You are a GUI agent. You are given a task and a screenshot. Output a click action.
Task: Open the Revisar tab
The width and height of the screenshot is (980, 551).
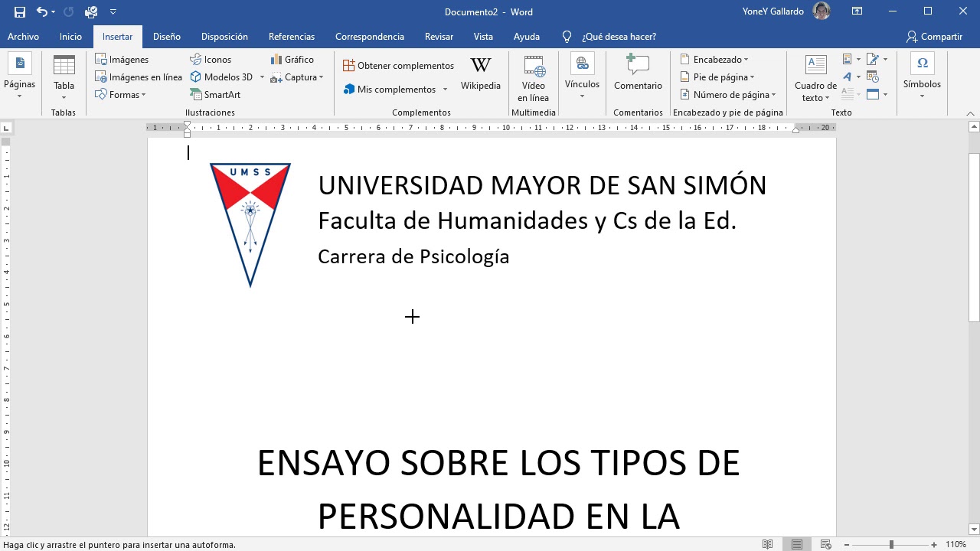pos(439,37)
